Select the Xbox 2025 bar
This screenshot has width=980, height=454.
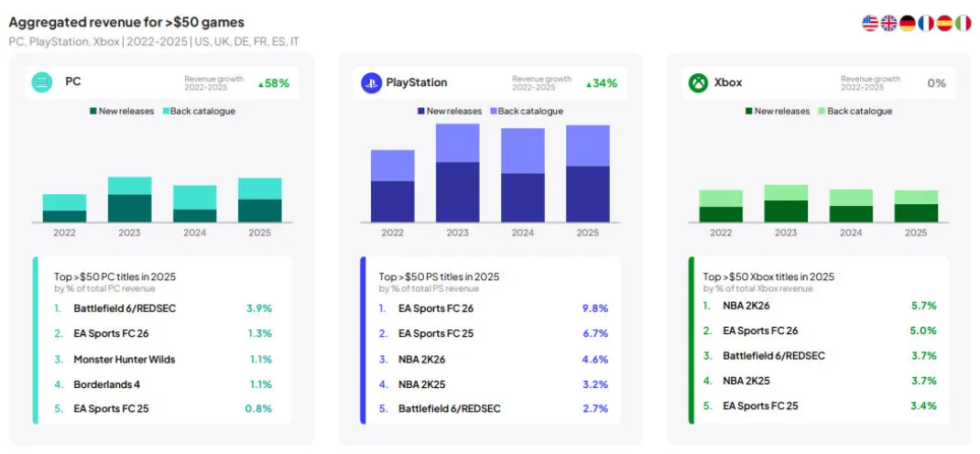click(916, 206)
